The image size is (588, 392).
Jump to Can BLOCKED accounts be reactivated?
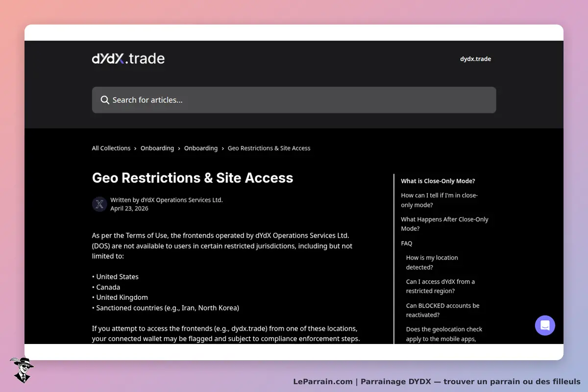point(443,310)
